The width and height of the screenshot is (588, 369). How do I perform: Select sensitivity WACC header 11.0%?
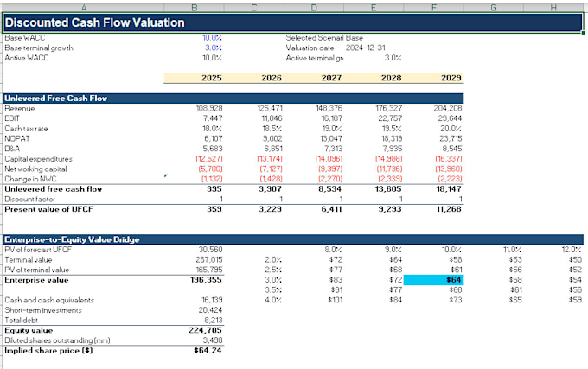512,250
